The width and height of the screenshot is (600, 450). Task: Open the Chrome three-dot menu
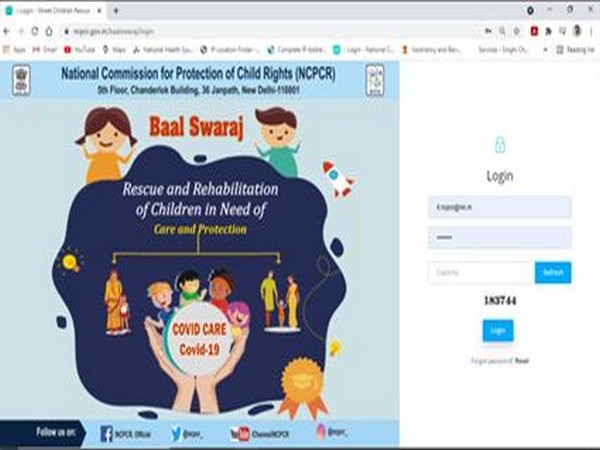tap(591, 31)
